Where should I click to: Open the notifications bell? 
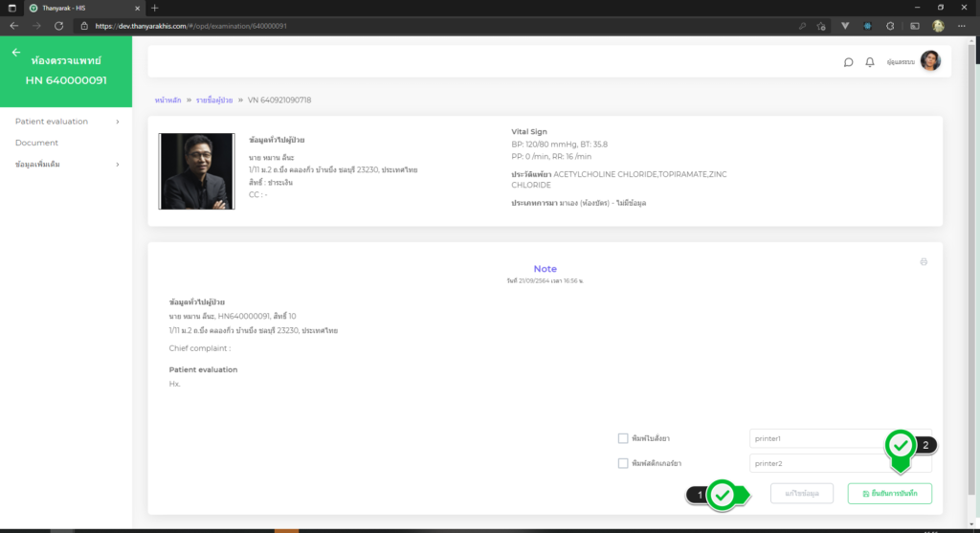pyautogui.click(x=870, y=62)
